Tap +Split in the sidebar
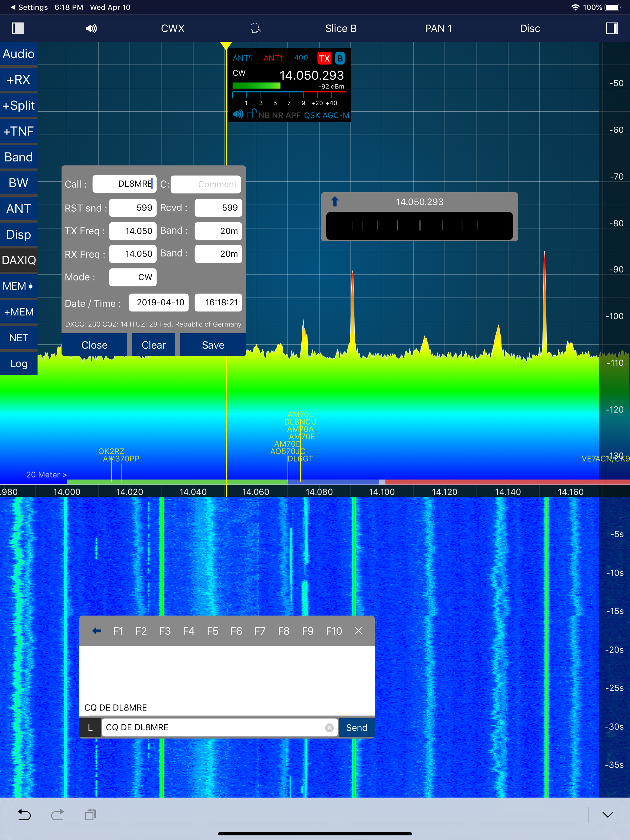This screenshot has width=630, height=840. click(x=19, y=105)
